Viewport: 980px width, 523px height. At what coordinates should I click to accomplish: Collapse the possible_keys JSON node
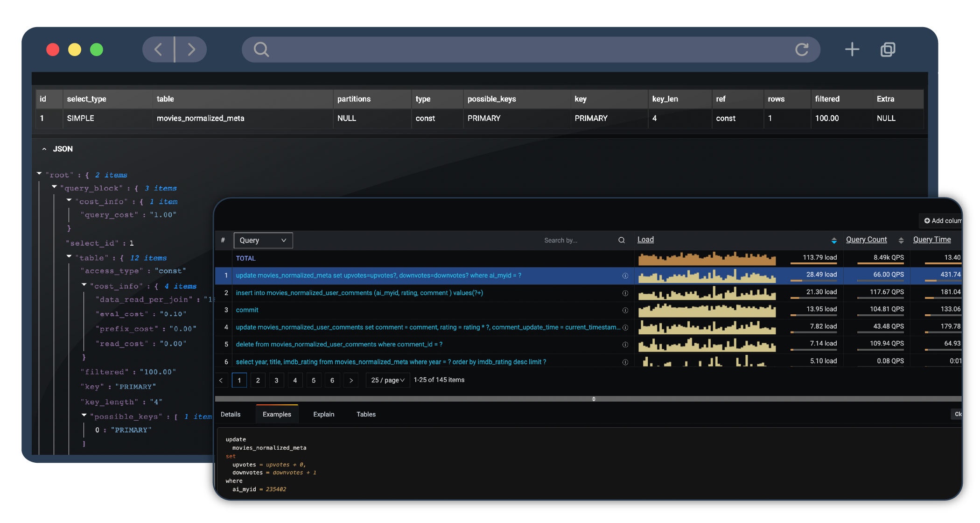[84, 415]
